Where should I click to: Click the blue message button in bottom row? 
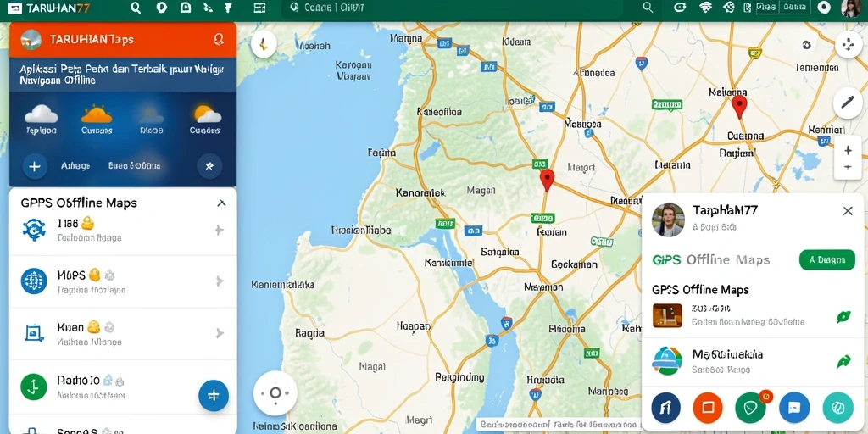tap(794, 408)
